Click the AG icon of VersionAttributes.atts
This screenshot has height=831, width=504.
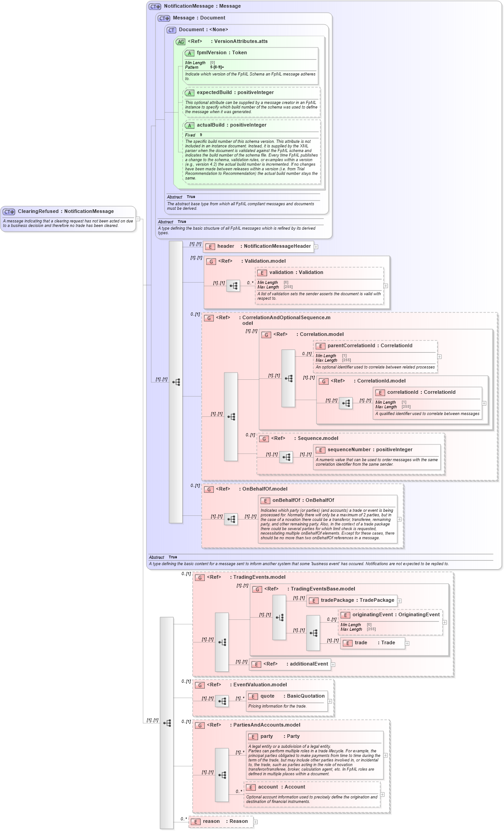click(181, 42)
